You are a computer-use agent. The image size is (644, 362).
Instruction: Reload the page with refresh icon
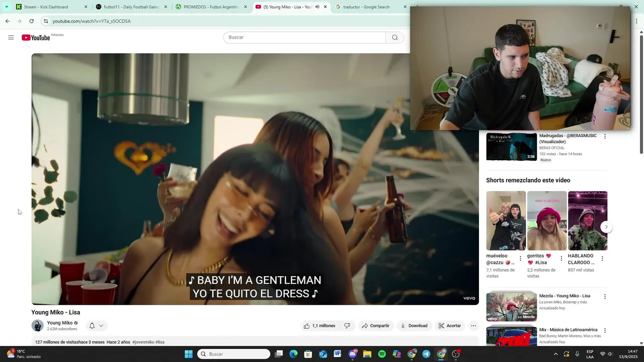point(32,21)
